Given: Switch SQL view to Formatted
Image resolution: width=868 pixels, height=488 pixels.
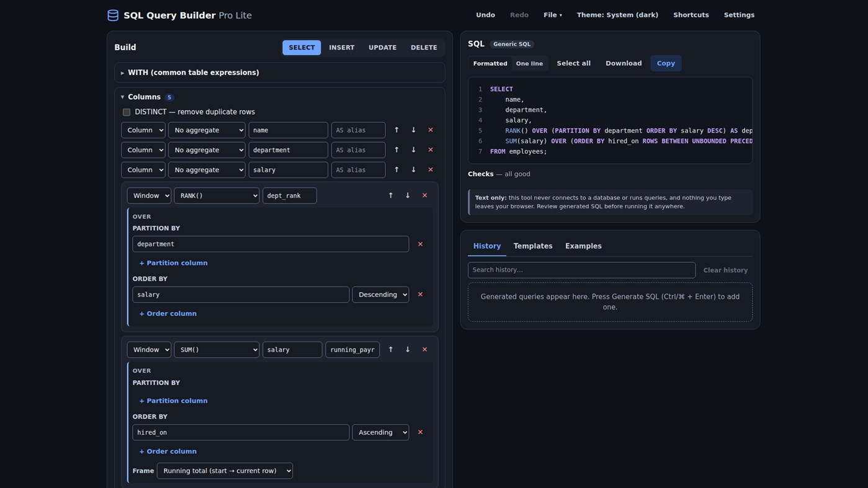Looking at the screenshot, I should [x=490, y=63].
